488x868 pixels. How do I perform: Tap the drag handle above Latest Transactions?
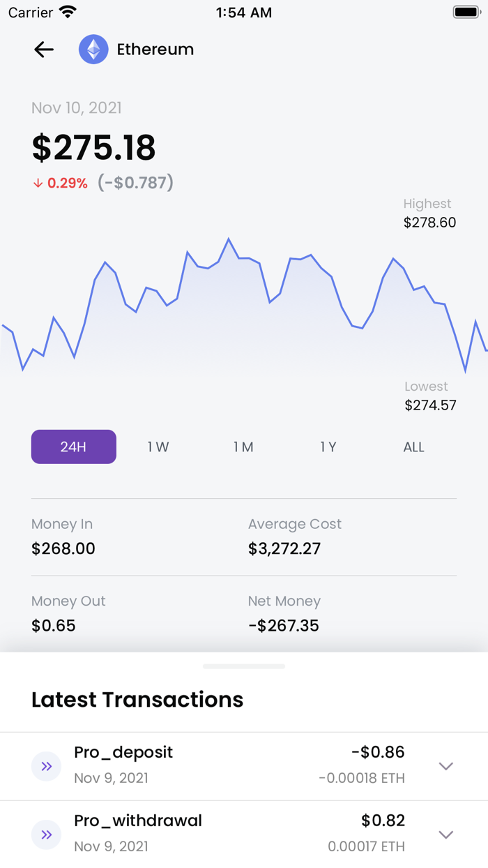tap(244, 666)
